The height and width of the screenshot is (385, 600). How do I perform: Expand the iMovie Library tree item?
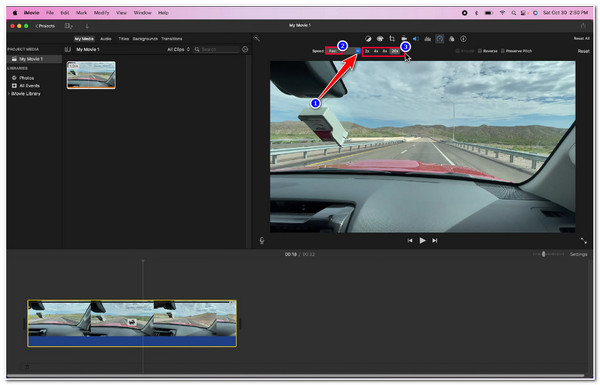pos(9,94)
